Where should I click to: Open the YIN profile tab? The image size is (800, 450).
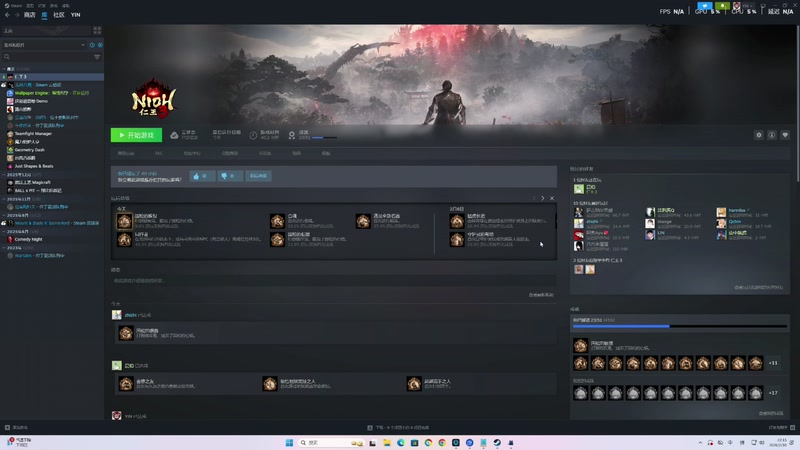[76, 15]
